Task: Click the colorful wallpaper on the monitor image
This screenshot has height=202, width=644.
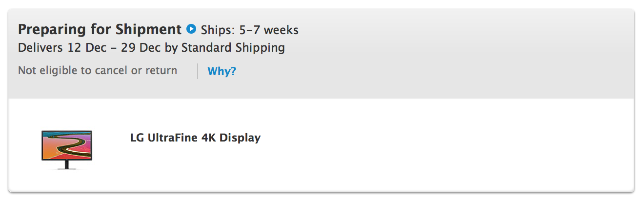Action: pyautogui.click(x=67, y=145)
